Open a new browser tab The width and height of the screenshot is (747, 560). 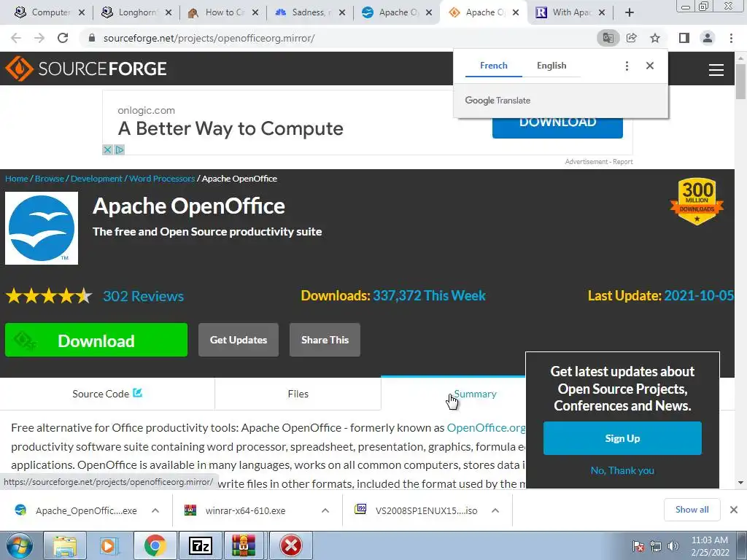[x=630, y=13]
